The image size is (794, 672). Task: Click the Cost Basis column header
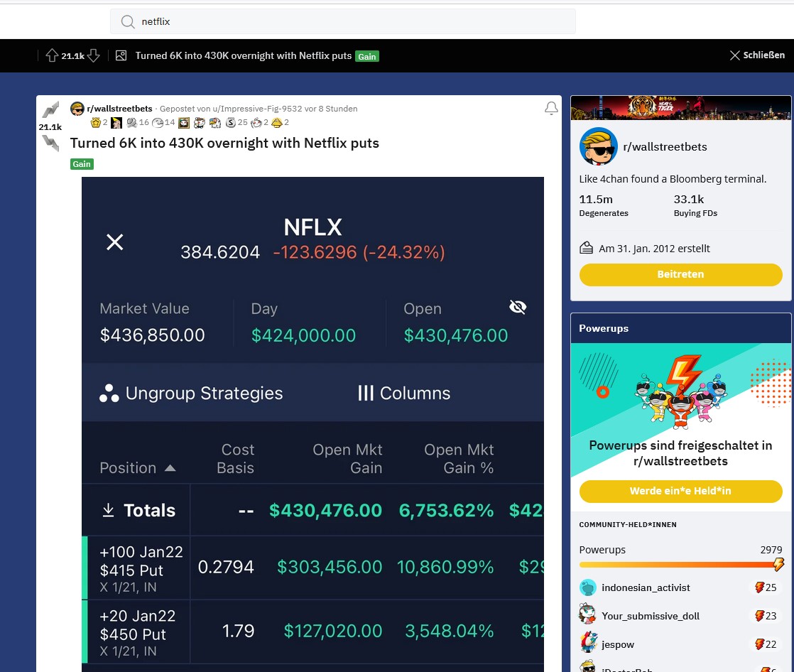click(236, 459)
